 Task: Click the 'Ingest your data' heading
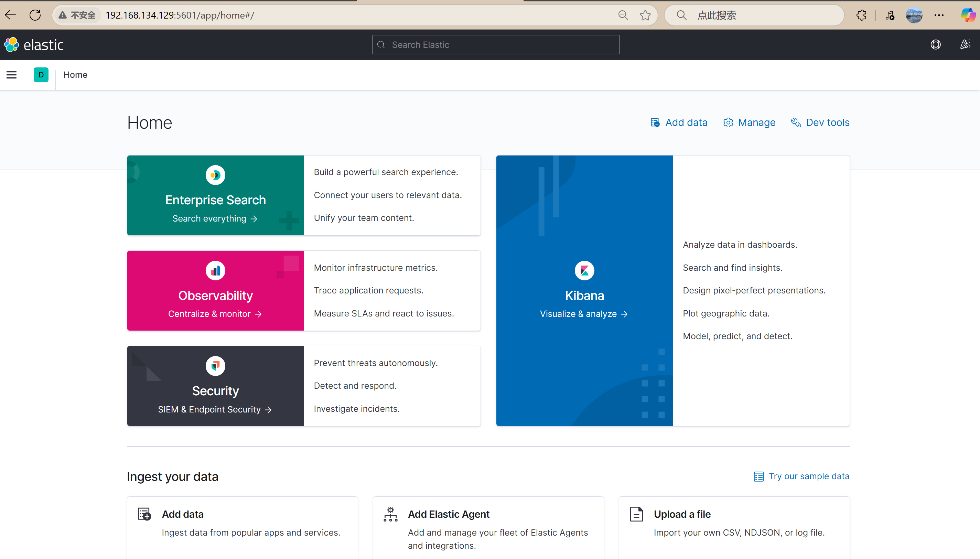(x=172, y=476)
